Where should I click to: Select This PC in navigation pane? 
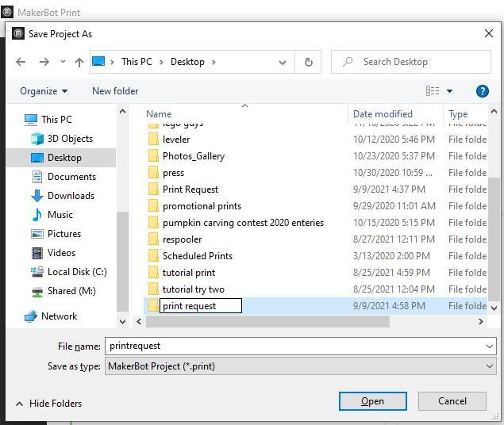56,120
